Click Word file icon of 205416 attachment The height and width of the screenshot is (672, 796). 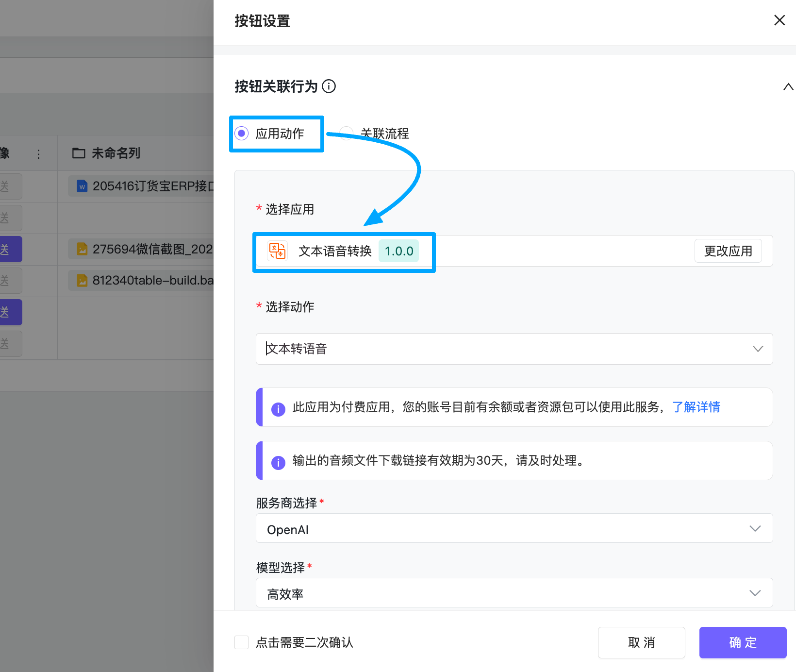[x=83, y=186]
